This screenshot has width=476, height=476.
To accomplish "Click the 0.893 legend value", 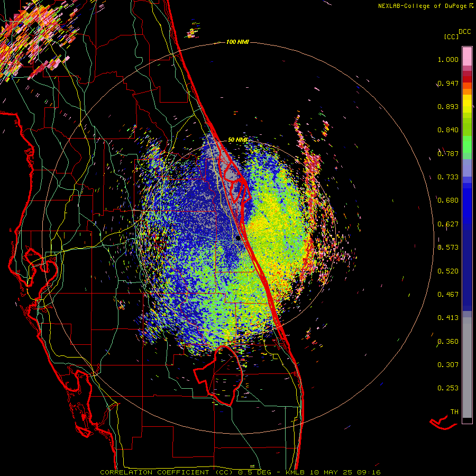I will pyautogui.click(x=448, y=106).
